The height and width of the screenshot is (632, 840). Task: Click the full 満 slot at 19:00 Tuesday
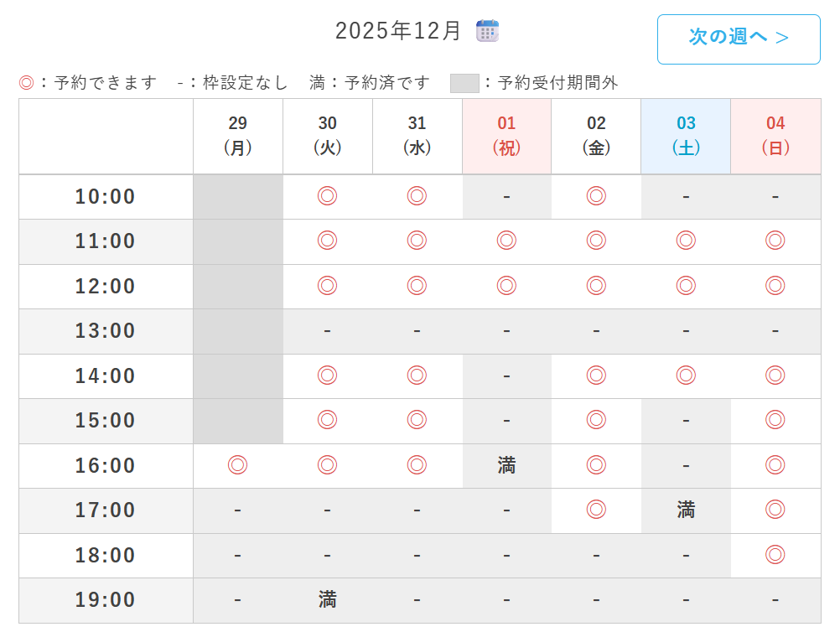[x=327, y=599]
